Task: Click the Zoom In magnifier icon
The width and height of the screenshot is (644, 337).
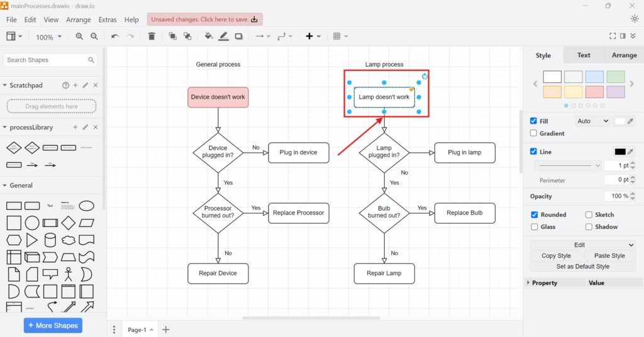Action: (x=79, y=36)
